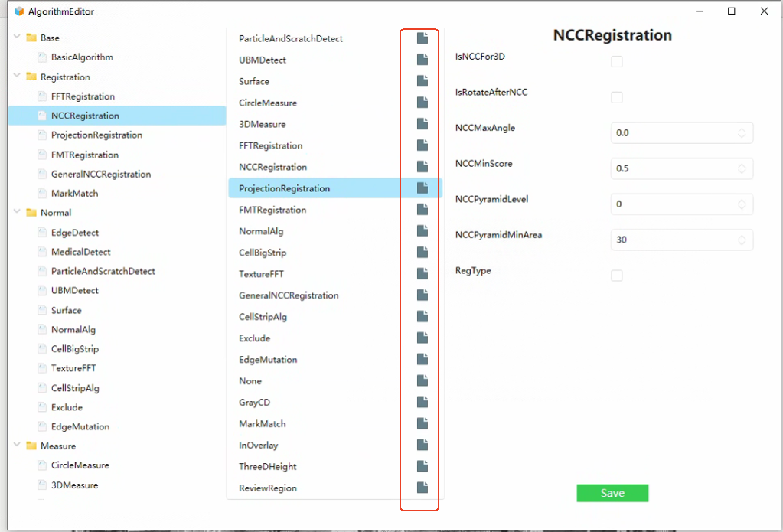
Task: Select UBMDetect under Normal in tree
Action: [74, 290]
